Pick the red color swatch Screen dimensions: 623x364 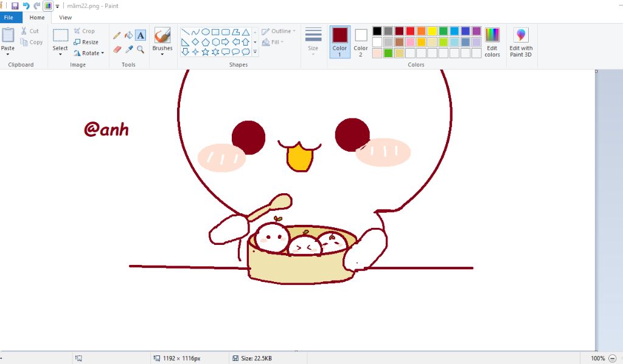tap(411, 31)
